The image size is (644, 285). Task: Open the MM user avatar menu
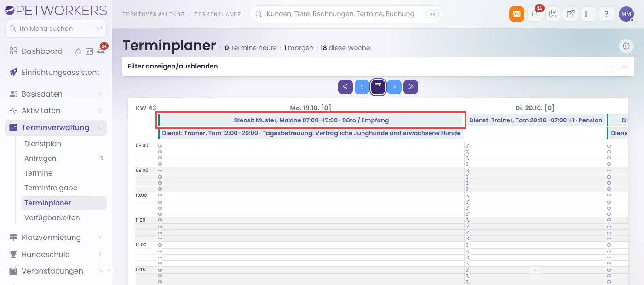[x=626, y=14]
